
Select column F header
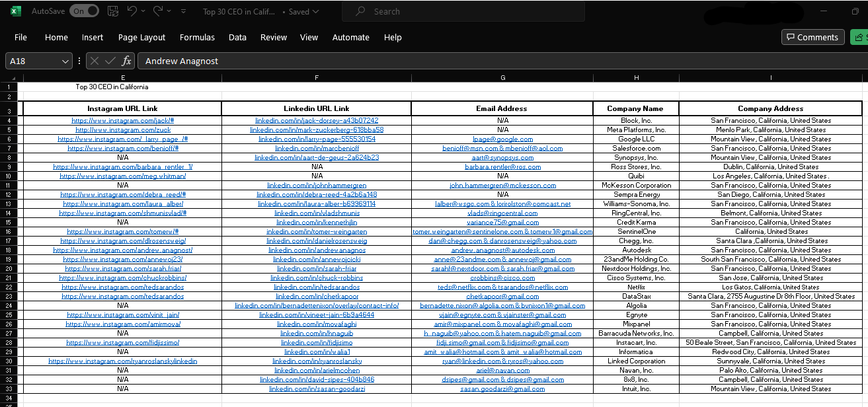point(317,77)
